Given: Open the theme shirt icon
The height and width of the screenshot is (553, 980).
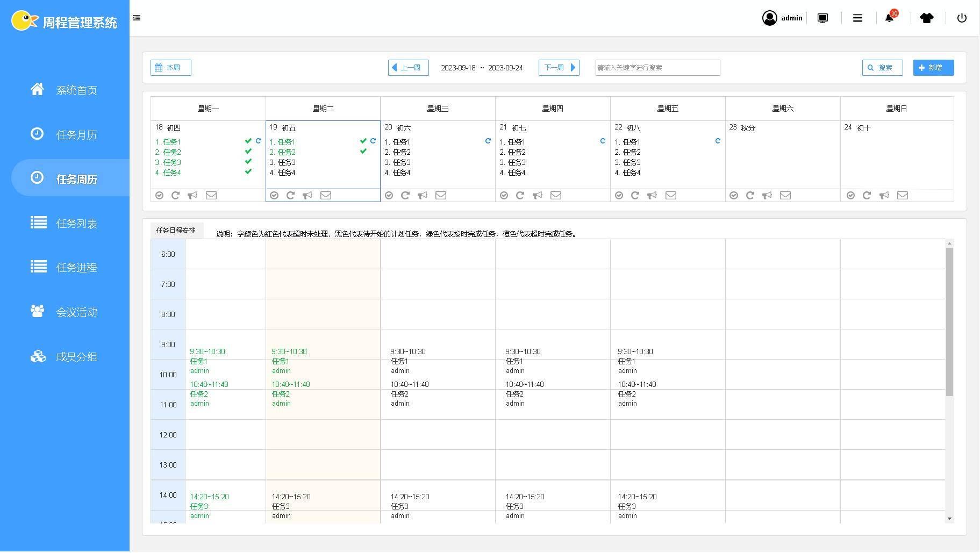Looking at the screenshot, I should pyautogui.click(x=926, y=18).
